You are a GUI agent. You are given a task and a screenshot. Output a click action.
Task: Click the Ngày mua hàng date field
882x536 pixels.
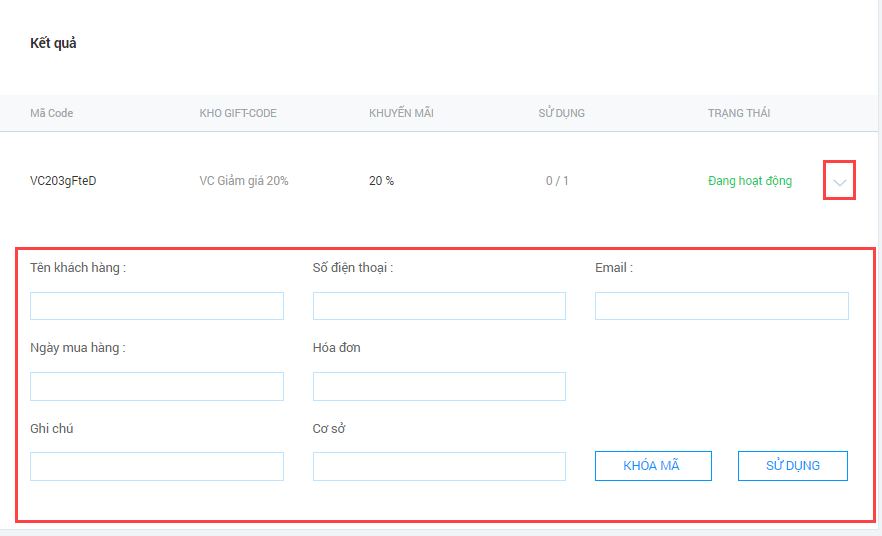157,386
